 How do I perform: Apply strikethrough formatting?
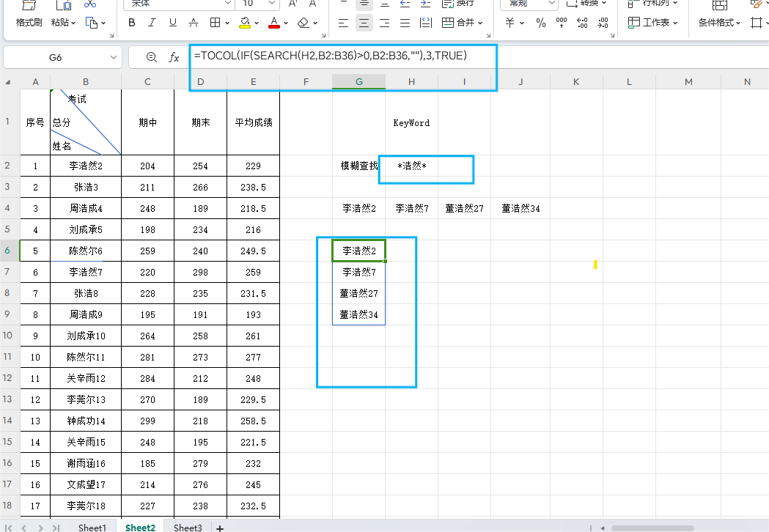(194, 23)
